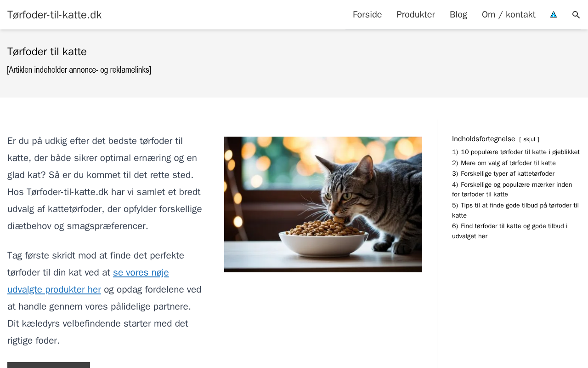
Task: Click the 'Tørfoder til katte' page heading
Action: [47, 52]
